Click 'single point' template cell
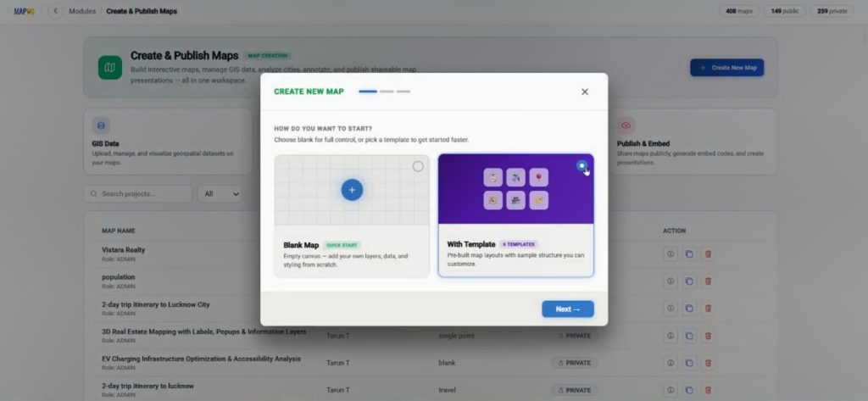868x401 pixels. click(x=456, y=336)
